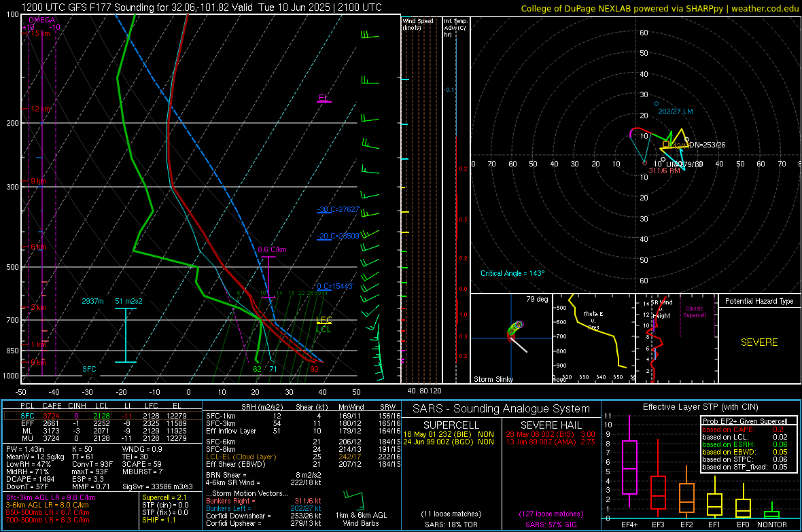Viewport: 802px width, 532px height.
Task: Select the 9 km height marker
Action: 38,181
